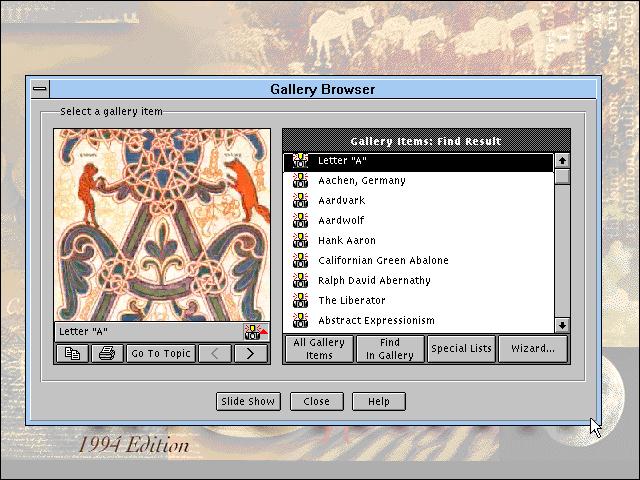Click the previous gallery item arrow

[x=215, y=353]
